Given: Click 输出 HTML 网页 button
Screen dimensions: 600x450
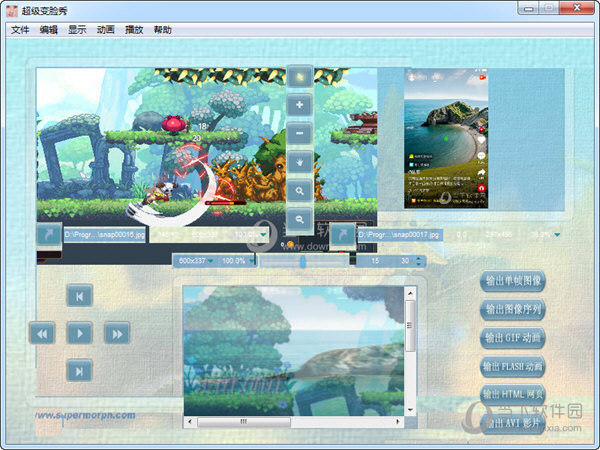Looking at the screenshot, I should point(513,395).
